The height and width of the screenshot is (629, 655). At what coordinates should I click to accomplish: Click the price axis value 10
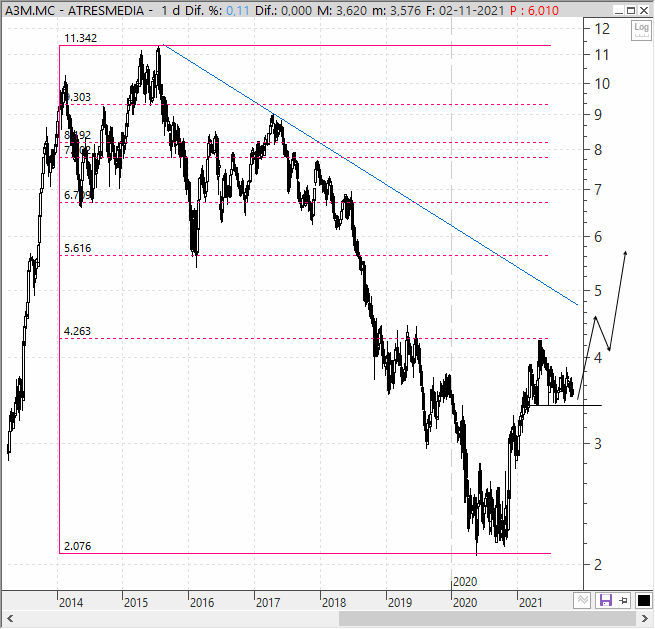pyautogui.click(x=602, y=84)
